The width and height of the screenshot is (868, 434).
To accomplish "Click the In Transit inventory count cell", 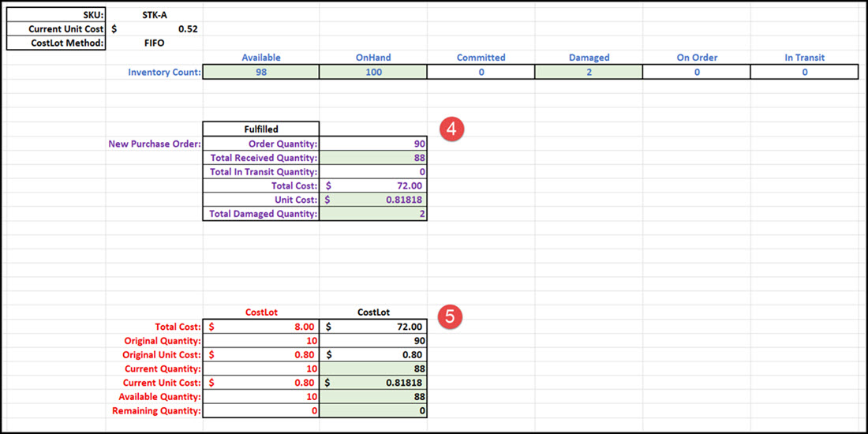I will point(803,72).
